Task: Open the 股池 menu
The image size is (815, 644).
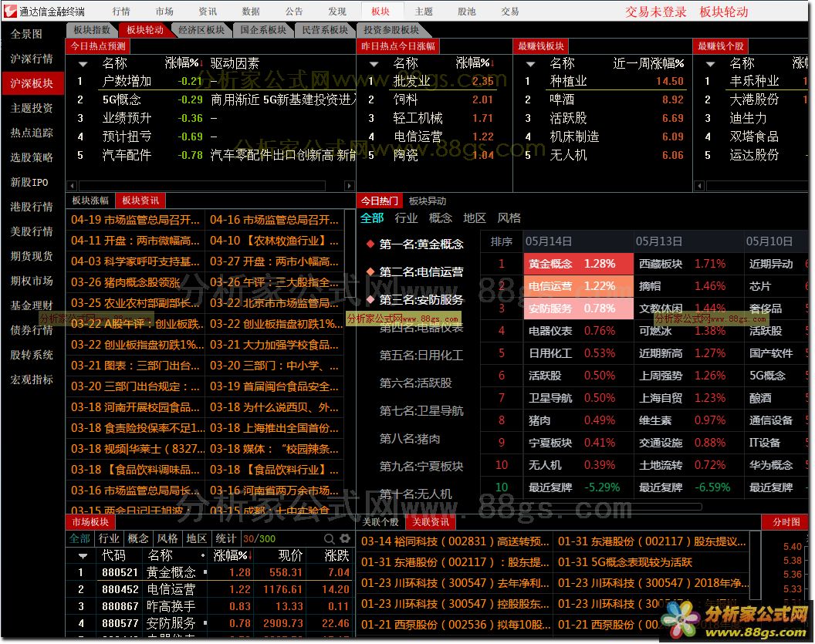Action: (x=466, y=11)
